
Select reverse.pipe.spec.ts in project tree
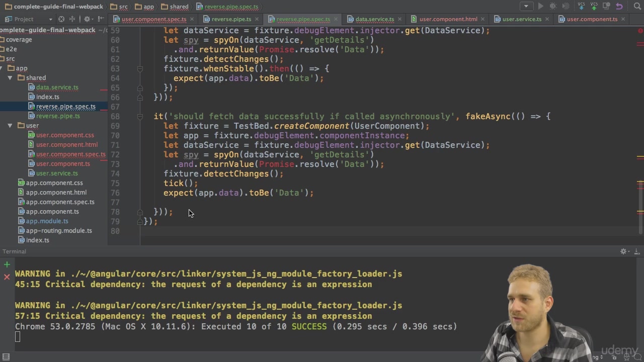pos(62,107)
